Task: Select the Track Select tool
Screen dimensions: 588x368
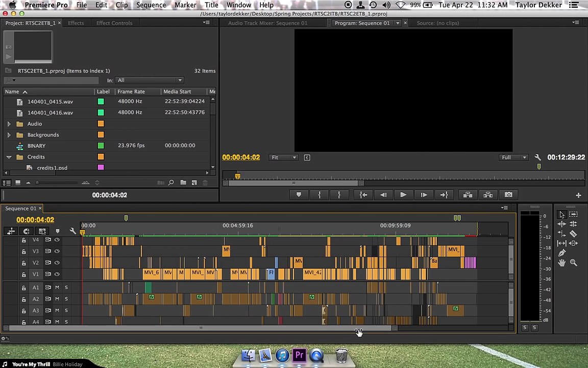Action: tap(573, 214)
